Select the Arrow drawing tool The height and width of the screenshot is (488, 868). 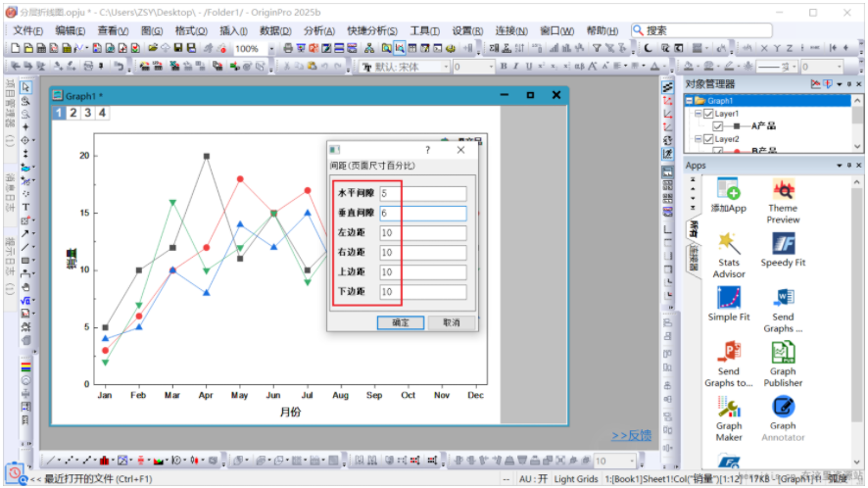click(25, 233)
